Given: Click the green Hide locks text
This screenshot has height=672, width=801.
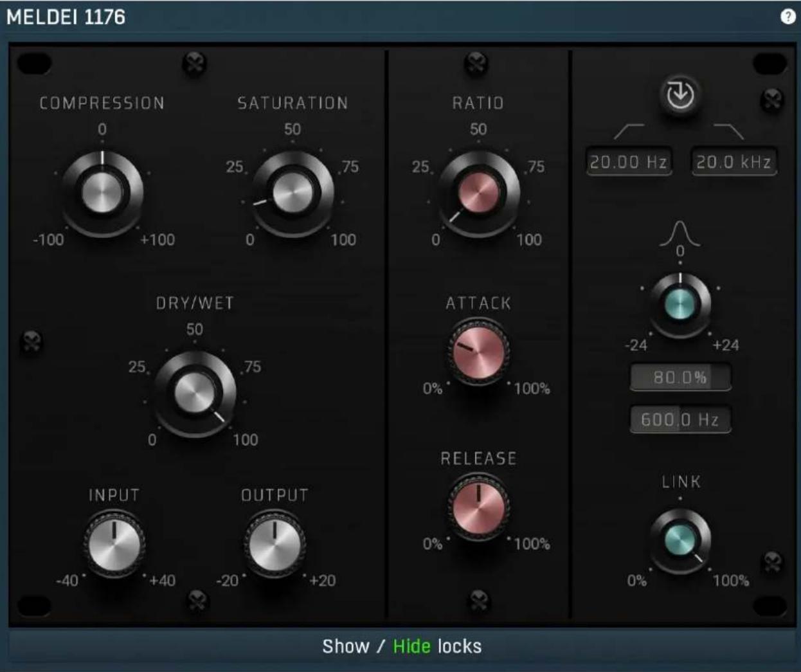Looking at the screenshot, I should (x=411, y=646).
